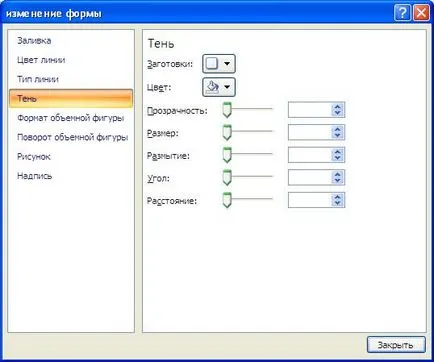
Task: Decrease Прозрачность with the down spinner arrow
Action: pyautogui.click(x=337, y=113)
